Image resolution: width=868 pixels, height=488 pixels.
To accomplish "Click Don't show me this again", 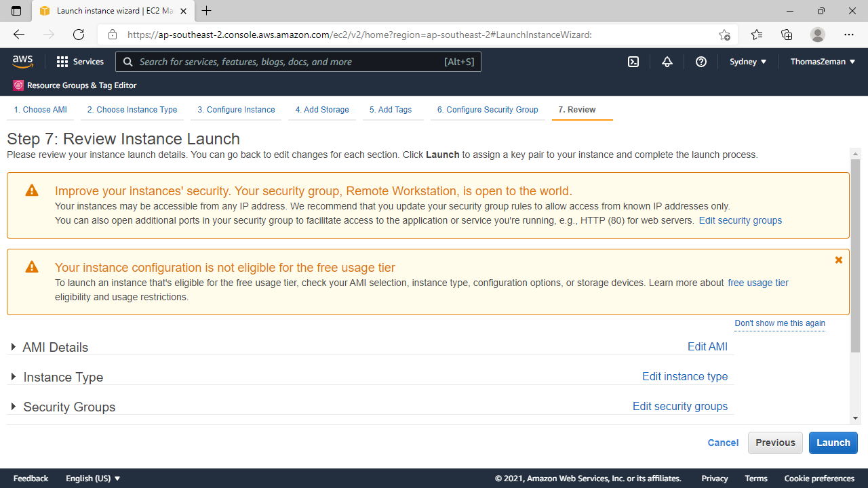I will click(780, 323).
